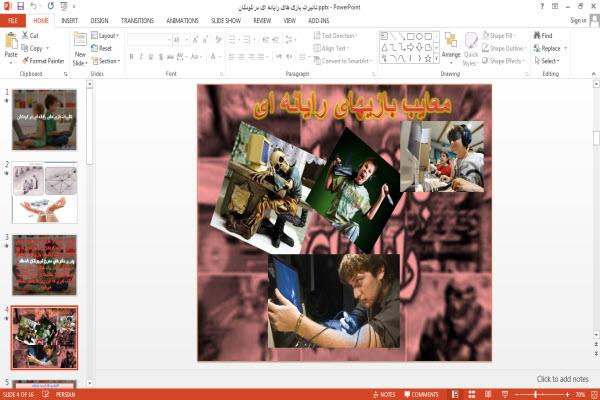This screenshot has width=600, height=400.
Task: Click the spell check status icon
Action: (x=45, y=394)
